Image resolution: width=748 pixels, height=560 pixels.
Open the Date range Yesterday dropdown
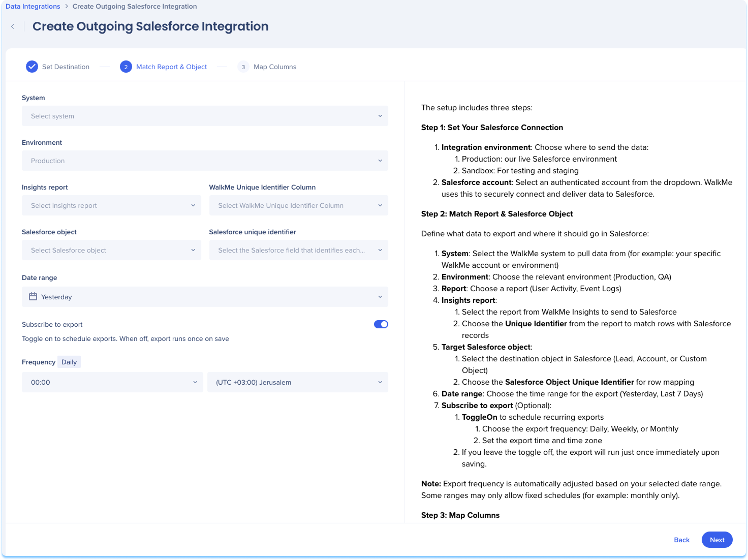(x=205, y=297)
